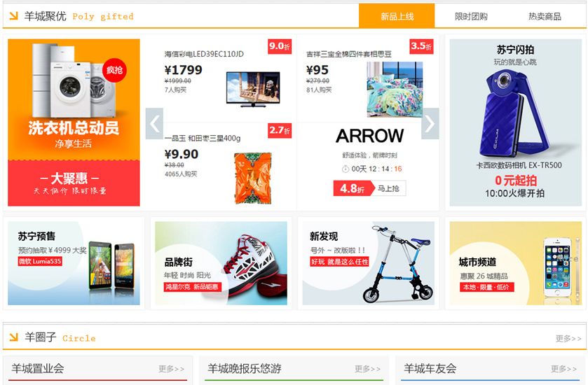Open the 限时团购 tab
The height and width of the screenshot is (385, 588).
point(471,17)
